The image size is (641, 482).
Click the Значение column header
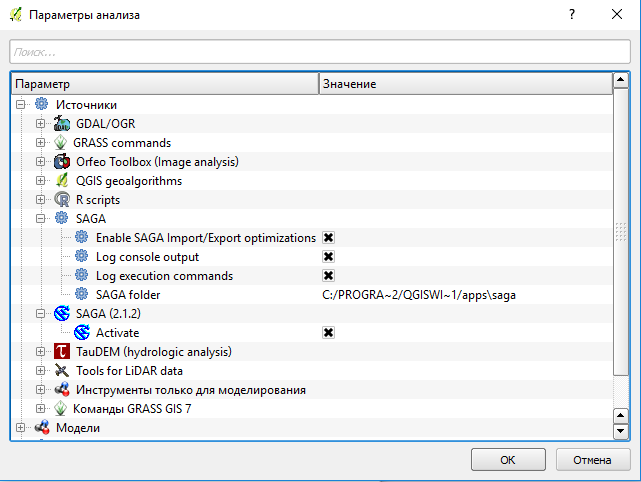pos(466,84)
